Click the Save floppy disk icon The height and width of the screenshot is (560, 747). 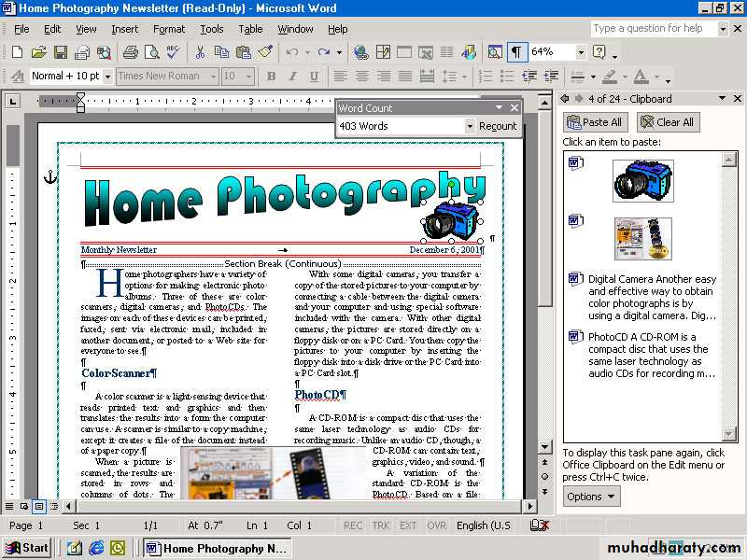tap(60, 52)
